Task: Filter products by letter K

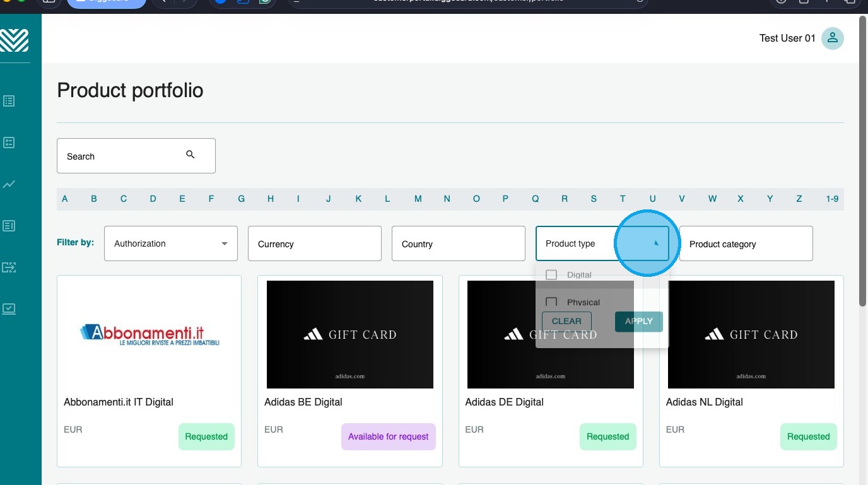Action: click(x=358, y=199)
